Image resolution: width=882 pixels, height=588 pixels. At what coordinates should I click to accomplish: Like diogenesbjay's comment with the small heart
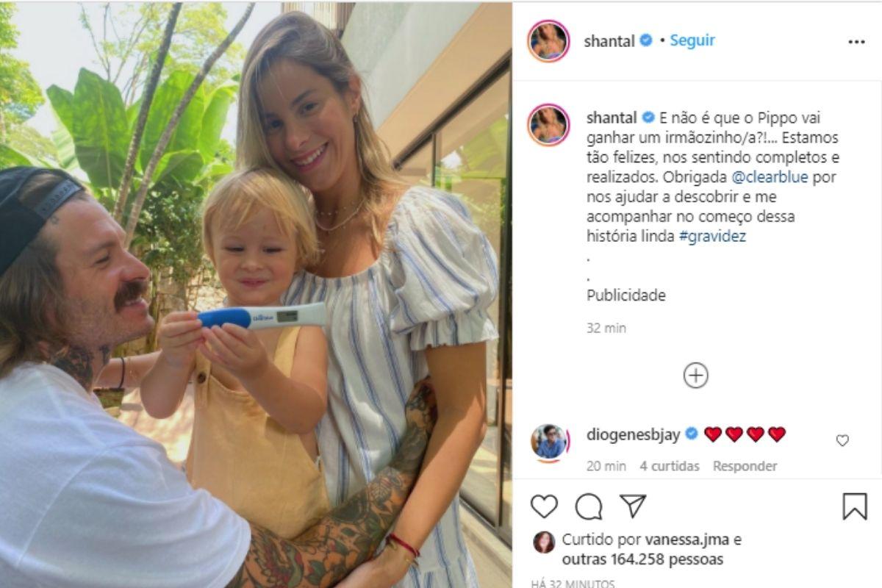pyautogui.click(x=842, y=441)
